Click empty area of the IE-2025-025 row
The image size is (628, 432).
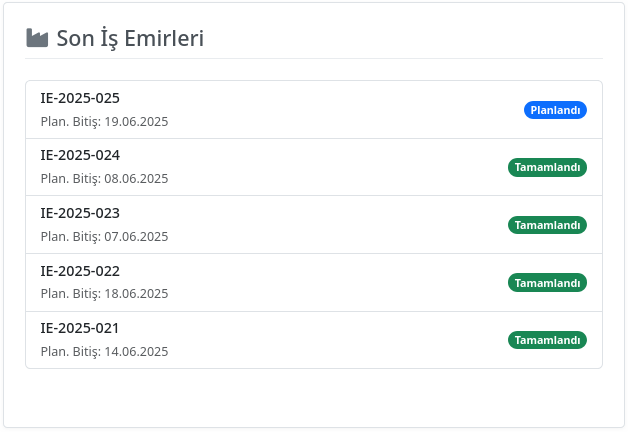tap(320, 110)
